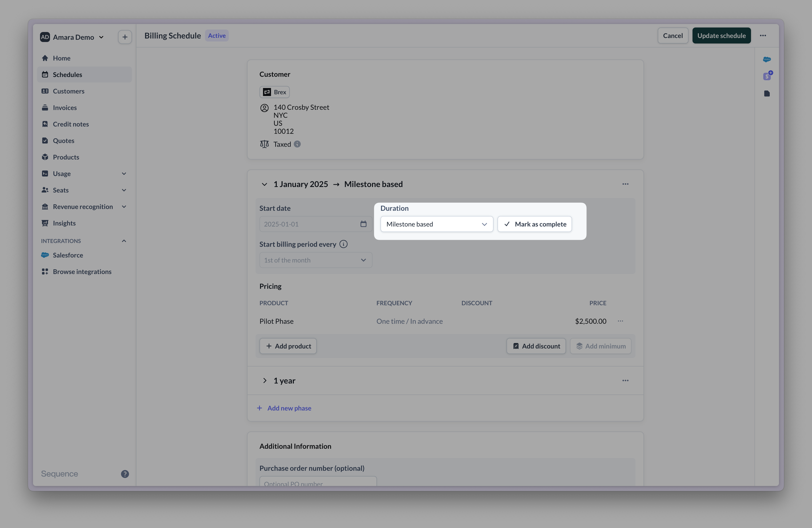Click the Products box icon
This screenshot has width=812, height=528.
45,157
